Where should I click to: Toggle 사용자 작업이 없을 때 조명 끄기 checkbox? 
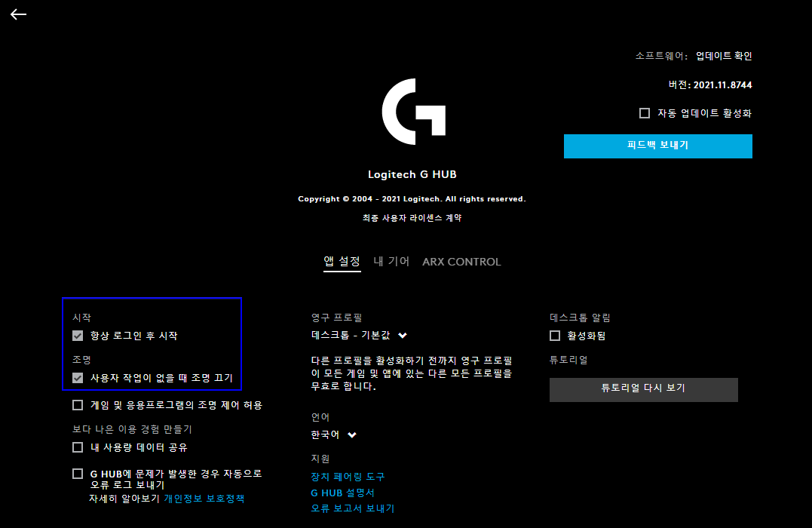78,378
